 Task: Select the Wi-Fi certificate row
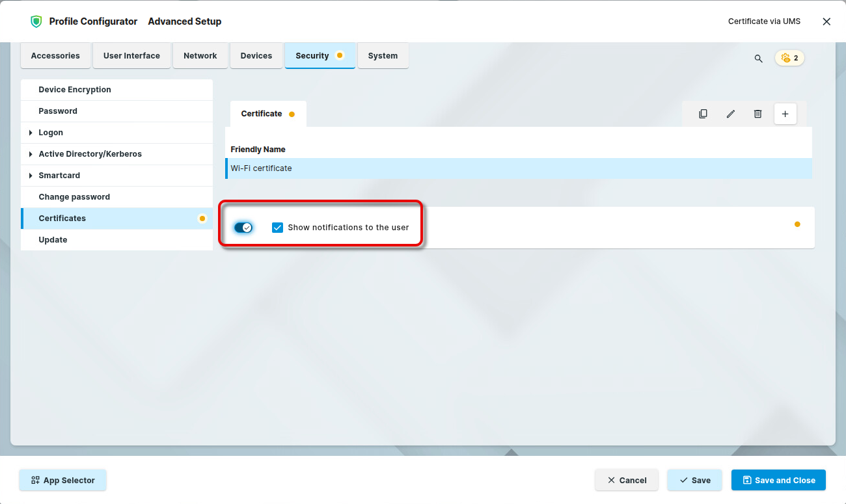tap(518, 168)
